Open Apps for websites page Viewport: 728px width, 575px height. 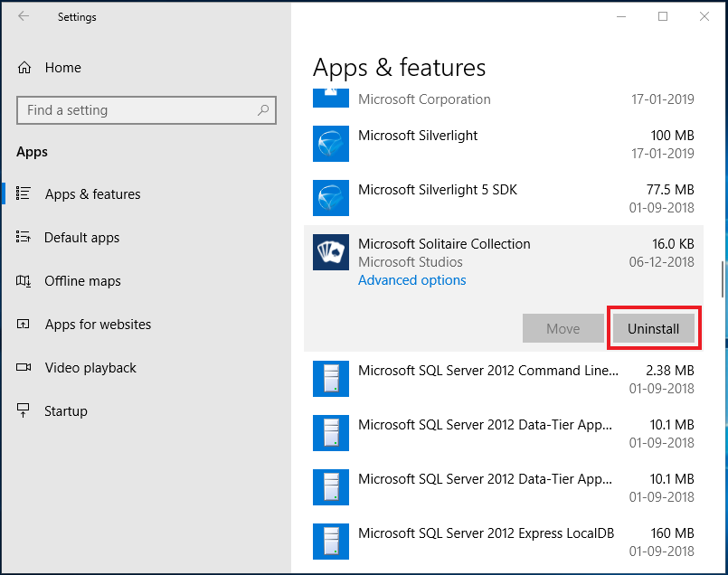click(98, 325)
